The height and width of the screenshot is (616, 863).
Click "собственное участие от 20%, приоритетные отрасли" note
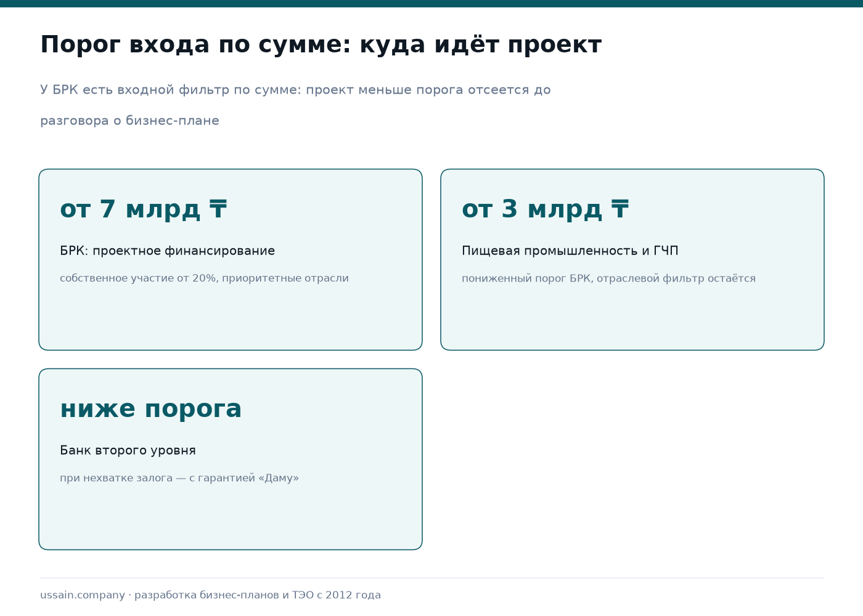[x=204, y=278]
